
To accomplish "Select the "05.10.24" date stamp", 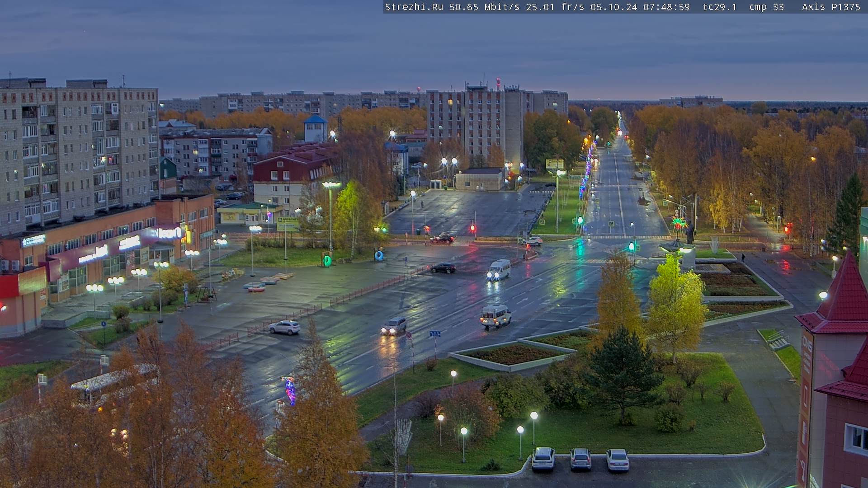I will tap(613, 7).
